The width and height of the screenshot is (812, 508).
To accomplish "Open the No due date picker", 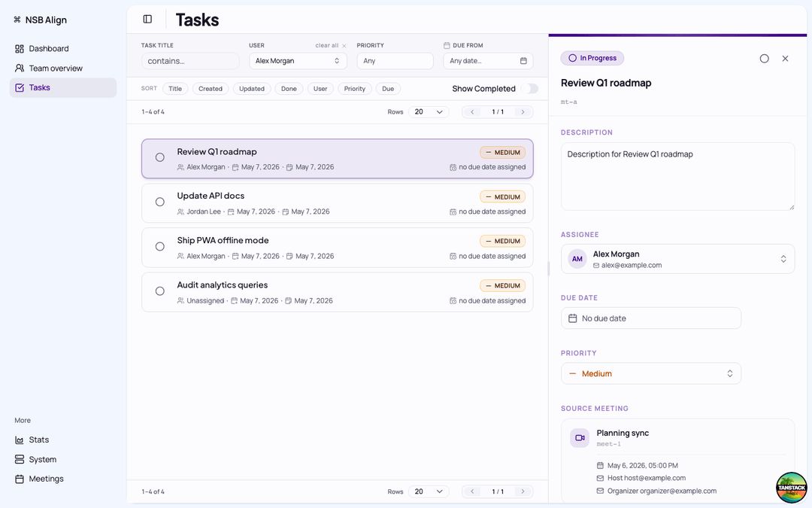I will pyautogui.click(x=651, y=318).
